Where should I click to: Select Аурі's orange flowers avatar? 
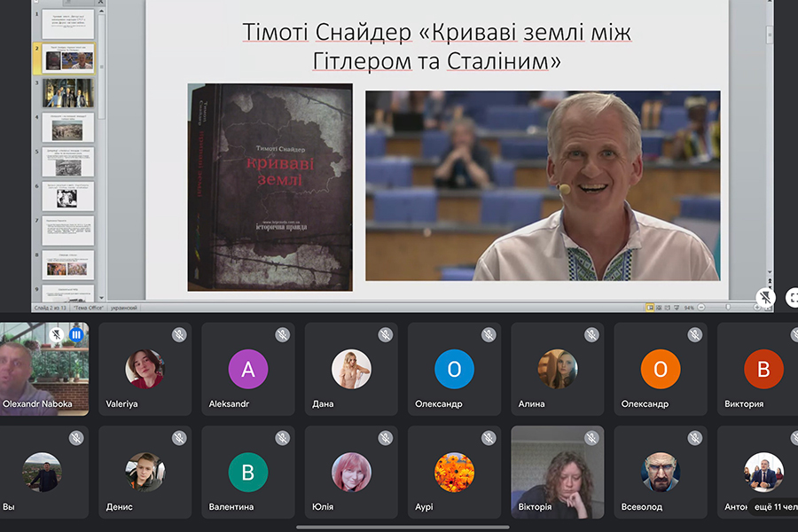pos(454,472)
